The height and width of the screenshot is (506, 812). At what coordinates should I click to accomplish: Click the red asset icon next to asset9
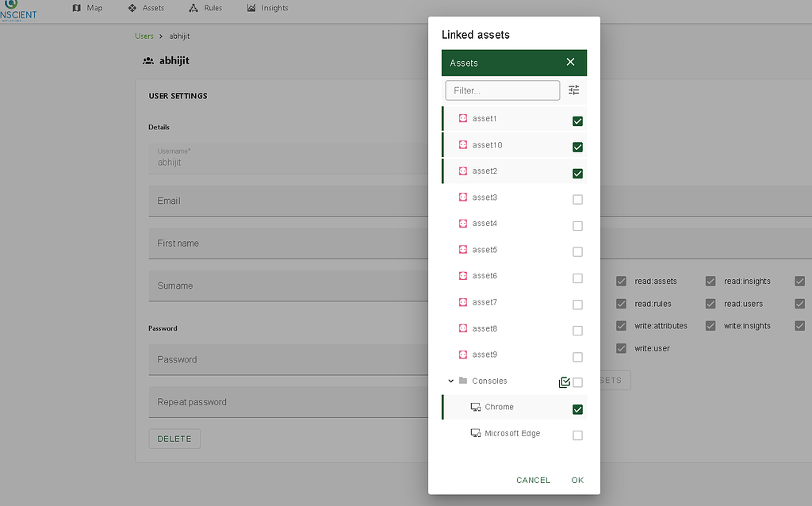pos(462,354)
